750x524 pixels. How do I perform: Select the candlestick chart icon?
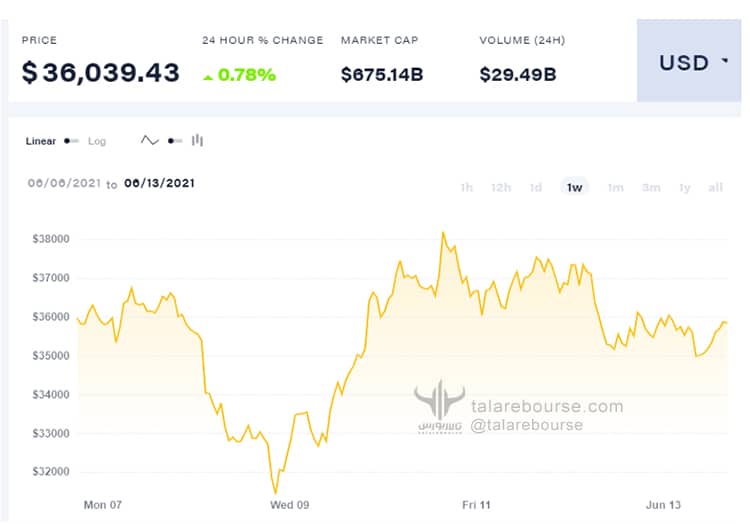pos(197,141)
